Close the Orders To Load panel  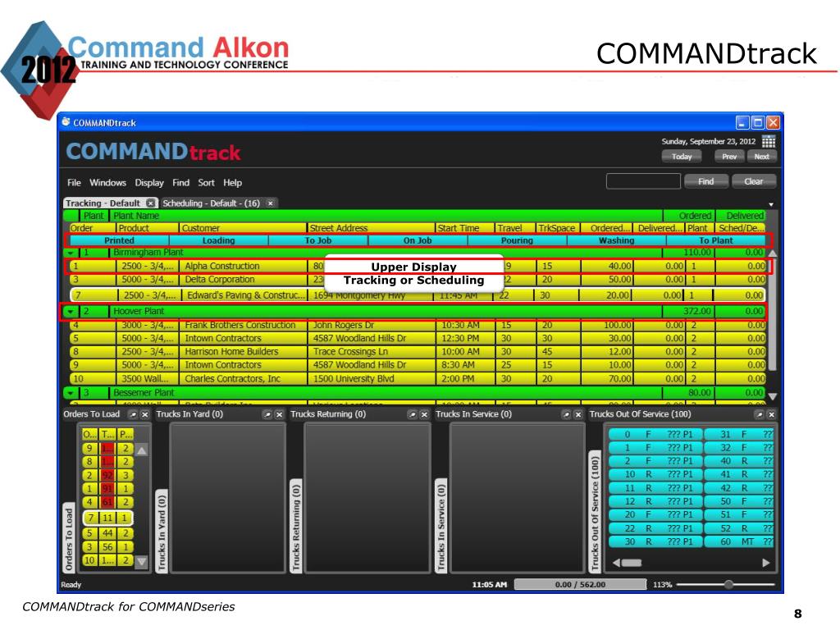pyautogui.click(x=144, y=414)
